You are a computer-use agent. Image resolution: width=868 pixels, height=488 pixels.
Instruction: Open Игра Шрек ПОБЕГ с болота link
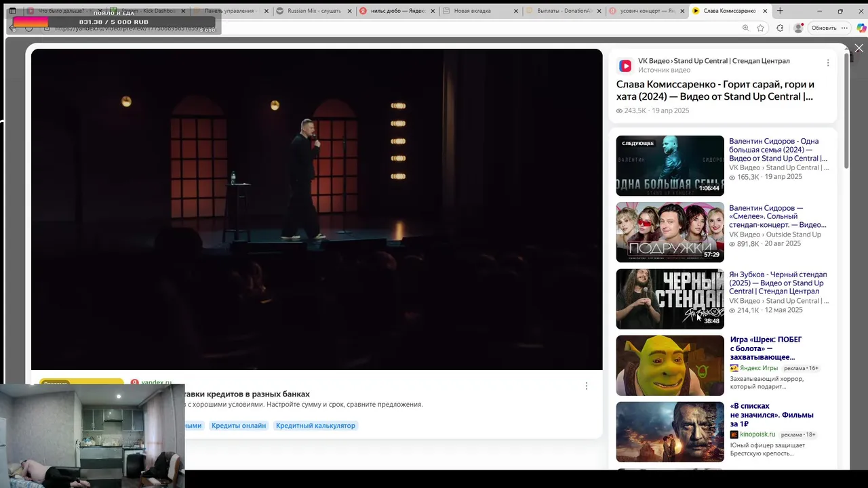pos(766,348)
